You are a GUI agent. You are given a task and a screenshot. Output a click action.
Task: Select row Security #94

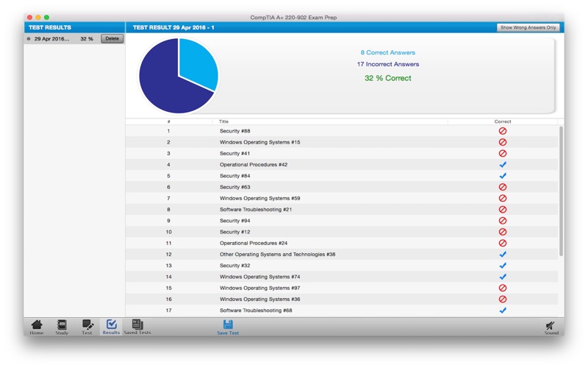[342, 220]
